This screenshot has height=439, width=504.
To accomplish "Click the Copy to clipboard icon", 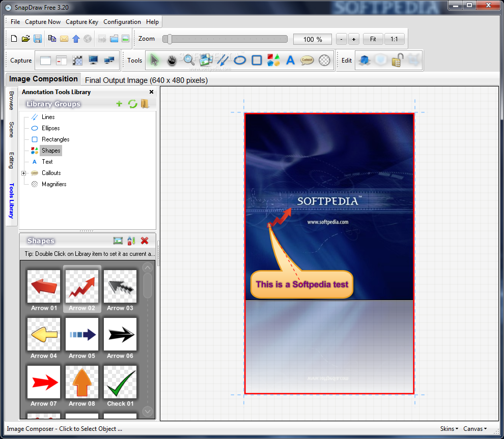I will pos(52,39).
